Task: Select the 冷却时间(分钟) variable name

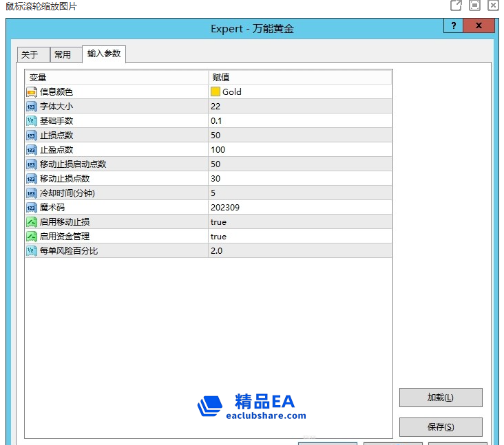Action: click(67, 193)
